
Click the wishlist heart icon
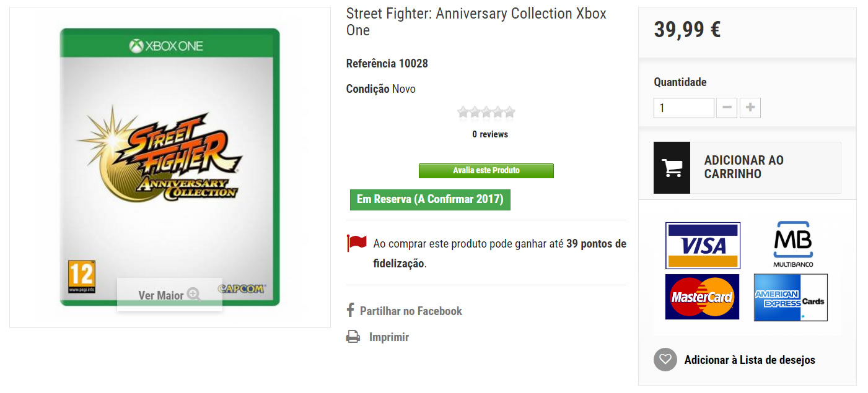pyautogui.click(x=665, y=360)
